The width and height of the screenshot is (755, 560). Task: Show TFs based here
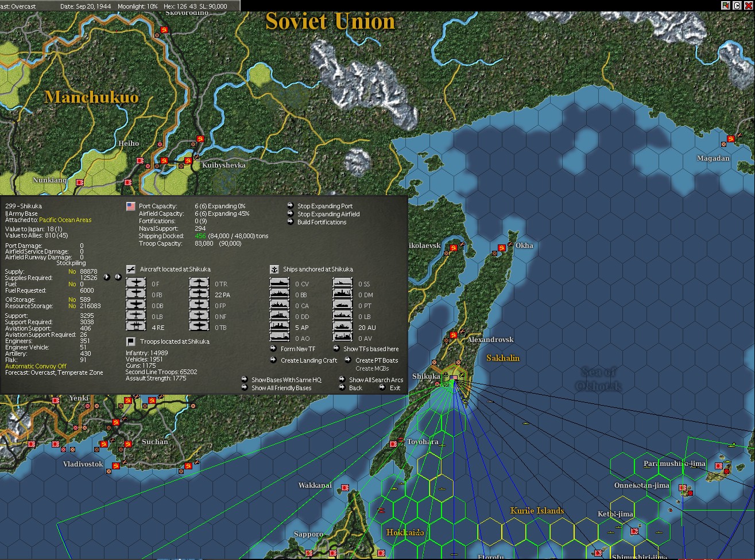(x=371, y=349)
